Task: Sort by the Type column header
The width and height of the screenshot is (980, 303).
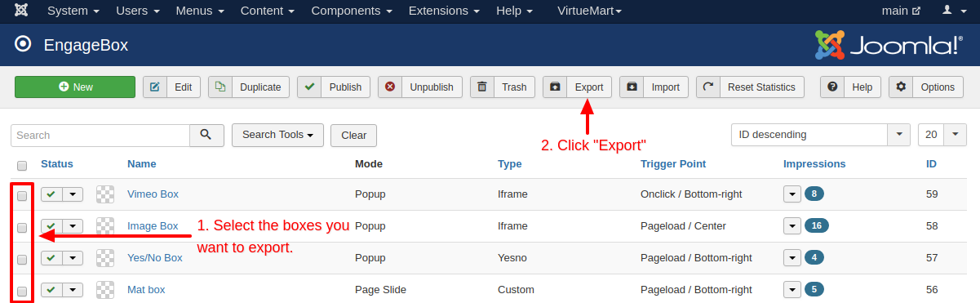Action: point(509,164)
